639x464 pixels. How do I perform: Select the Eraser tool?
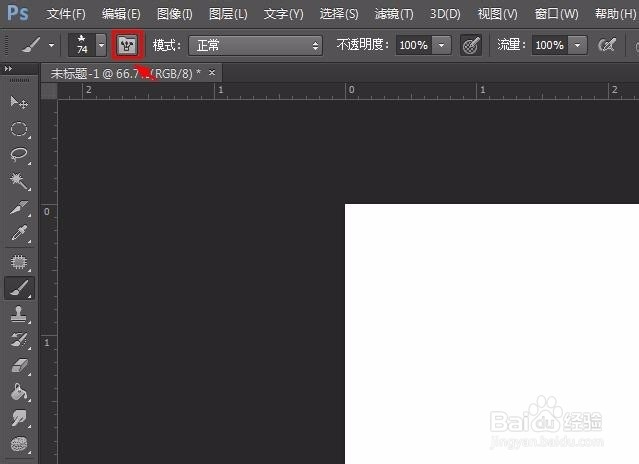(x=19, y=365)
